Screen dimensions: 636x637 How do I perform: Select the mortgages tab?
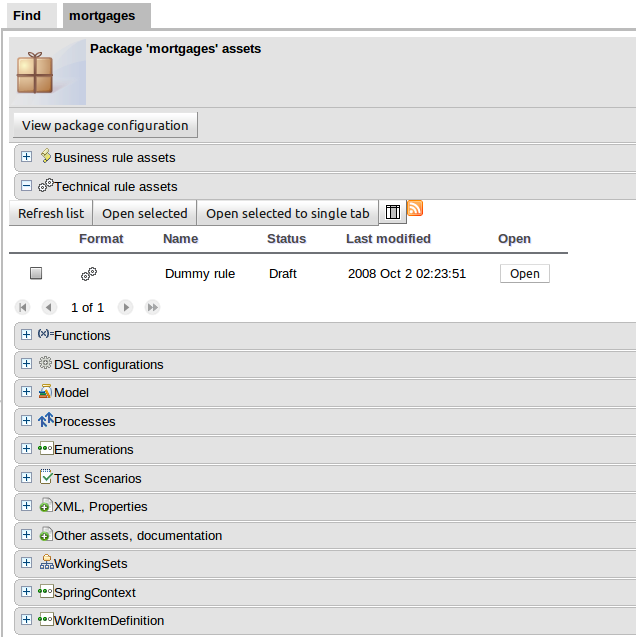pos(101,15)
